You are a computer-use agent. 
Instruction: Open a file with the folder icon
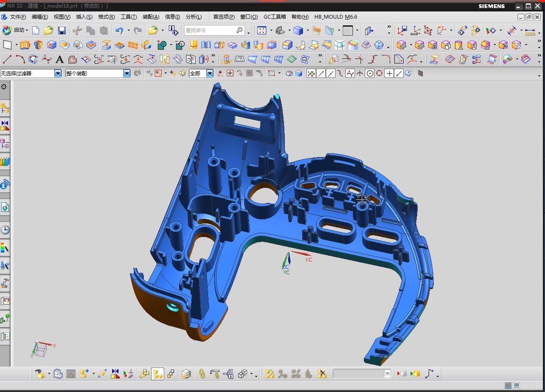point(48,30)
